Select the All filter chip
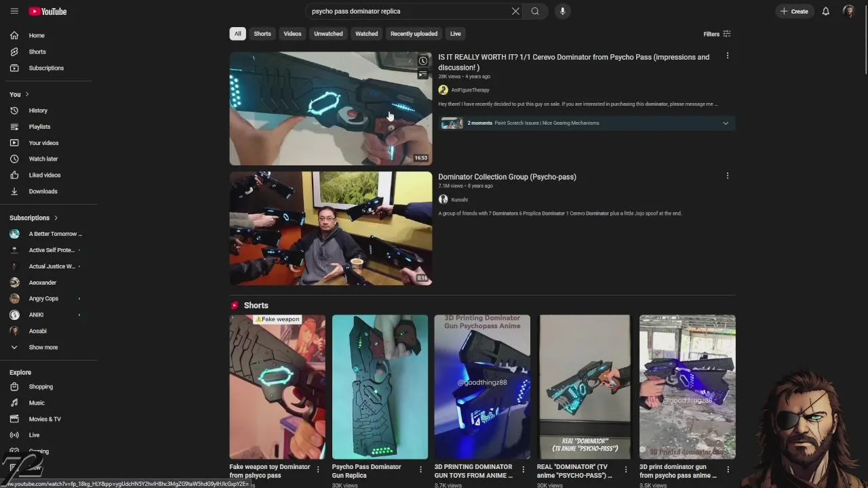The image size is (868, 488). point(237,34)
